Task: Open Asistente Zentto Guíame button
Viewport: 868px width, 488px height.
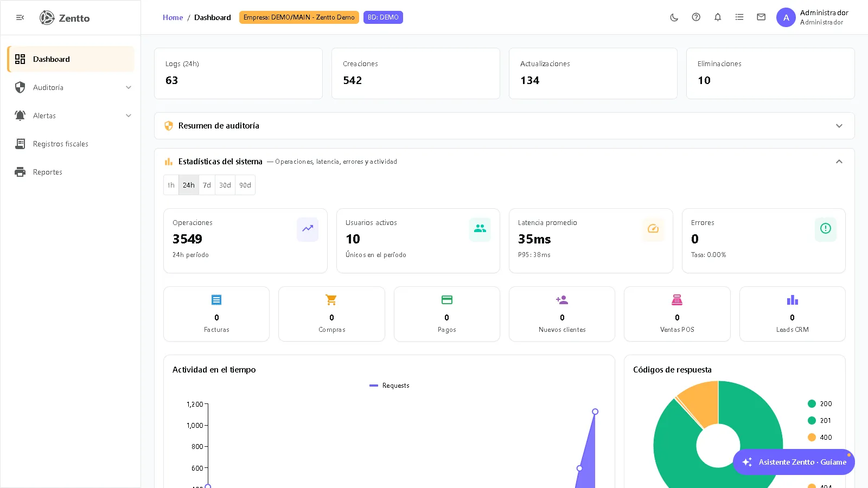Action: (794, 462)
